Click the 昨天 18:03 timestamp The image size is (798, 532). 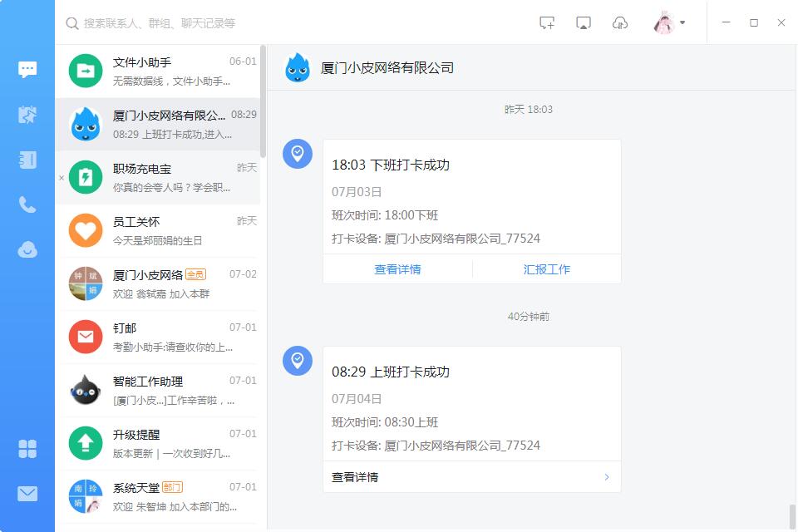click(529, 110)
